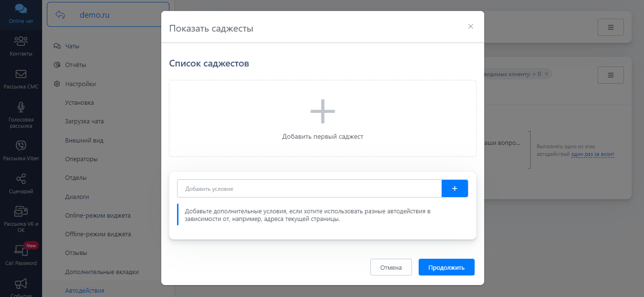Click the 'один раз за визит' link
Viewport: 644px width, 297px height.
(592, 154)
